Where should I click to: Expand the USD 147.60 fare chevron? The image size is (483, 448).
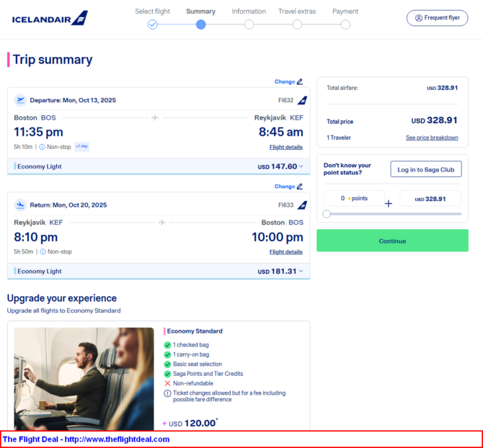click(301, 166)
